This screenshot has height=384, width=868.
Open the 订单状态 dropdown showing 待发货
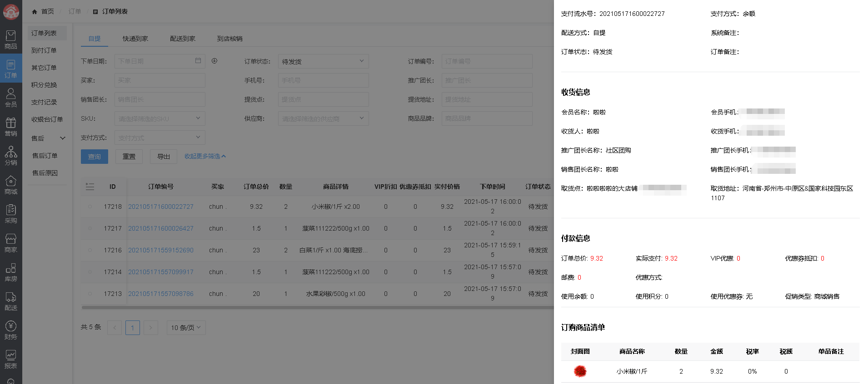[x=323, y=61]
